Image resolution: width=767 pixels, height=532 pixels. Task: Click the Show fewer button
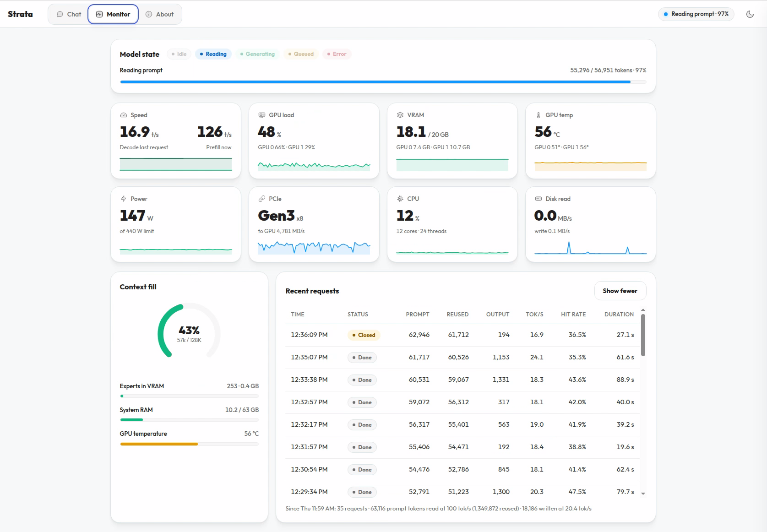click(x=620, y=291)
